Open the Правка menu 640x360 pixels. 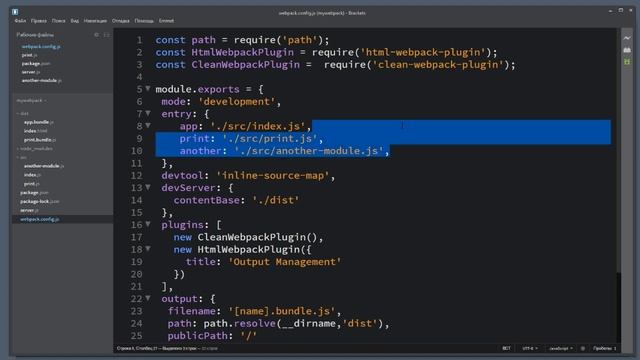[x=39, y=20]
